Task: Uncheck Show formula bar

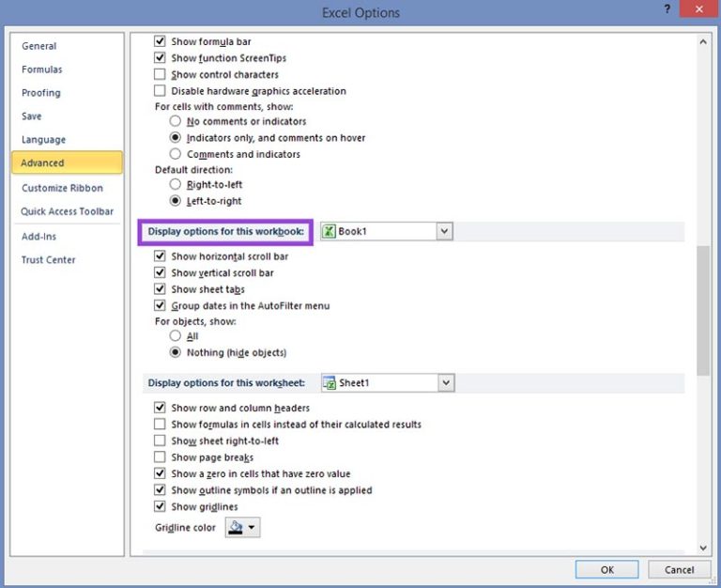Action: [160, 42]
